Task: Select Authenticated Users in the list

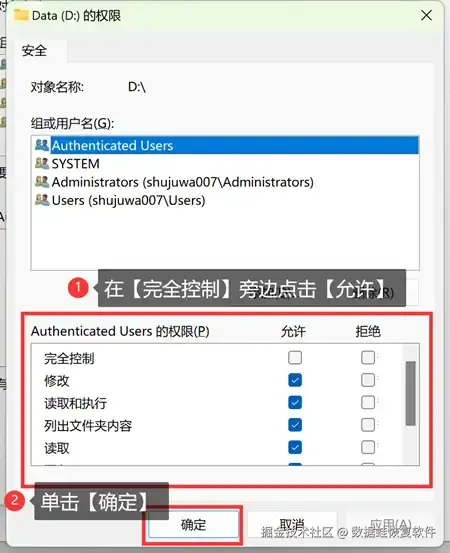Action: (225, 145)
